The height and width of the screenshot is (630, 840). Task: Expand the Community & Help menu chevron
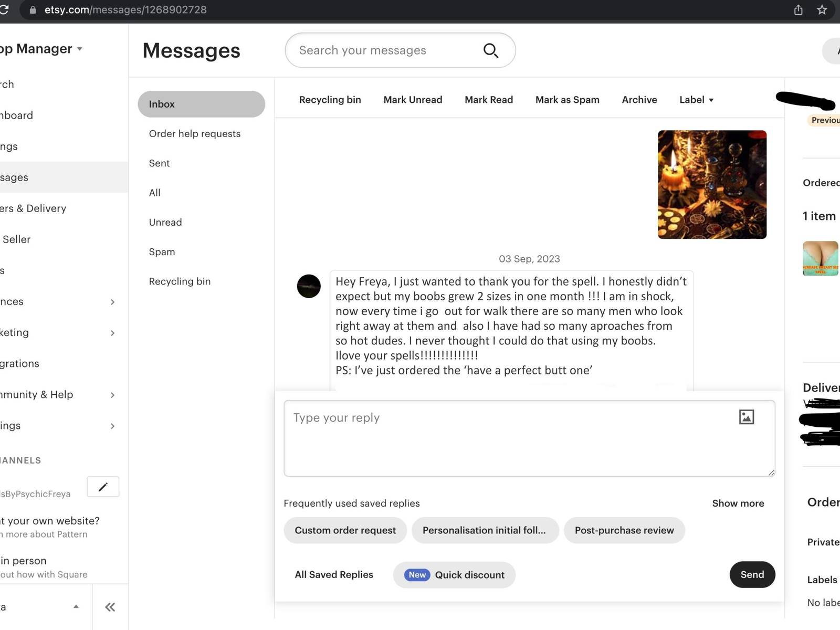pyautogui.click(x=112, y=395)
